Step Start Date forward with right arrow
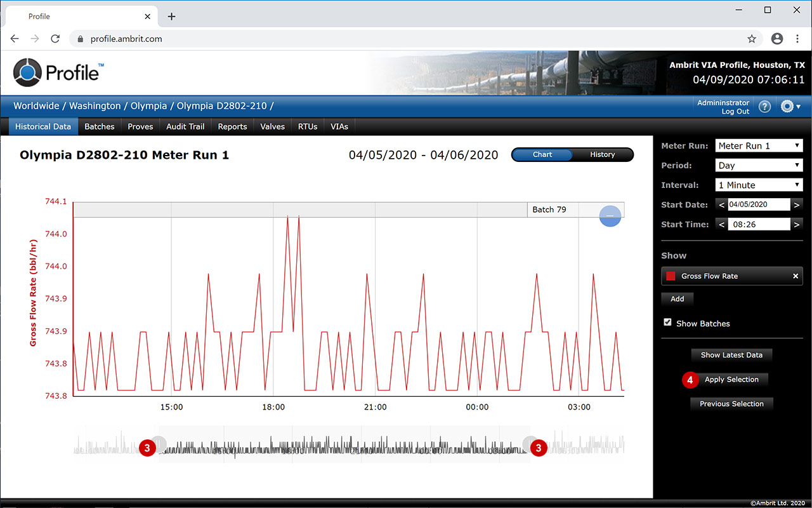The height and width of the screenshot is (508, 812). point(797,204)
